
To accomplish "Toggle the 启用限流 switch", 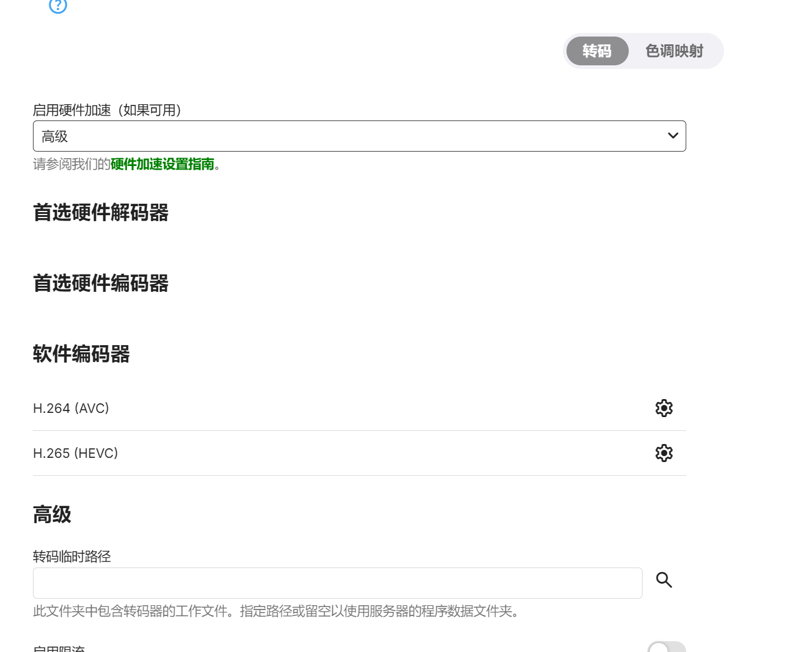I will tap(666, 647).
